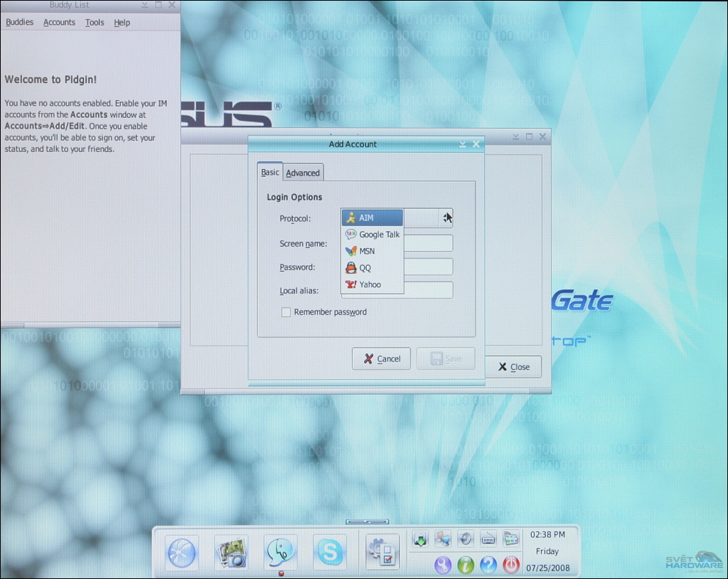Click the red power button tray icon
This screenshot has height=579, width=728.
511,565
